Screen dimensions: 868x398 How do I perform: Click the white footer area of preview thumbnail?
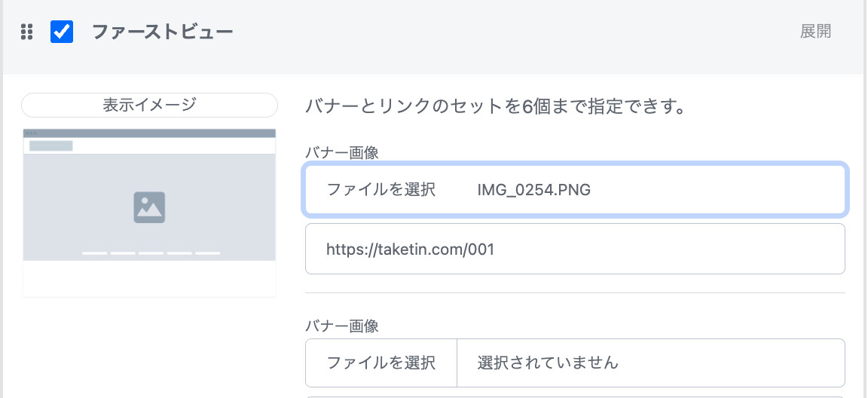click(149, 278)
